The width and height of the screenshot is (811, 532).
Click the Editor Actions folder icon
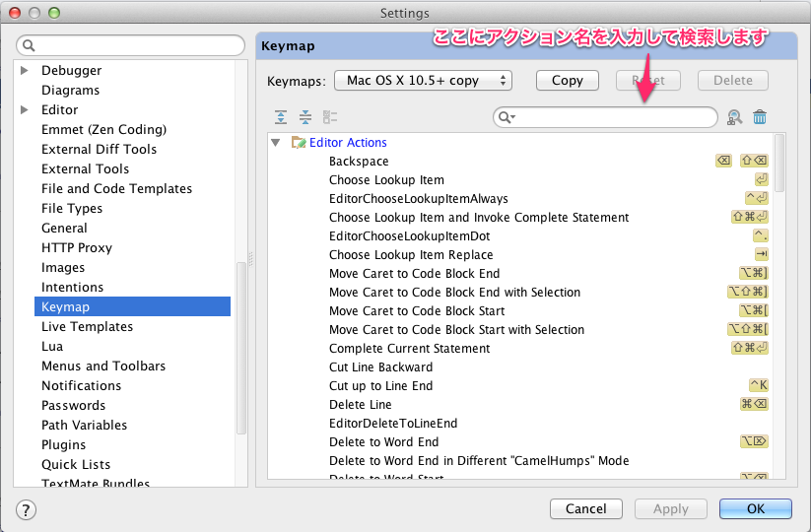299,143
